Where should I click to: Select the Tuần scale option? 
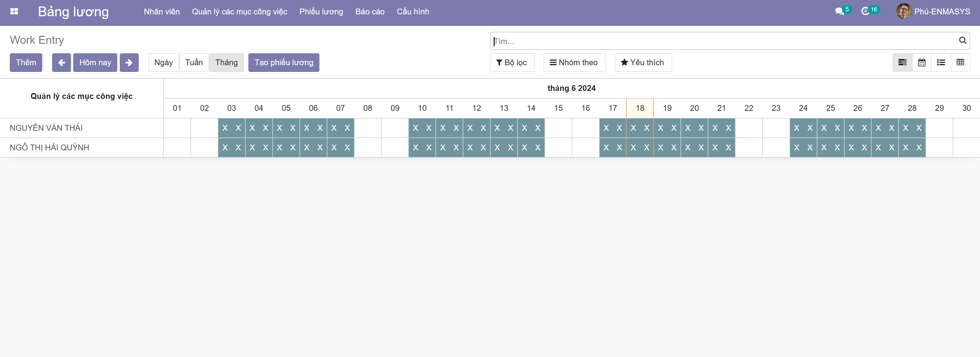tap(194, 62)
